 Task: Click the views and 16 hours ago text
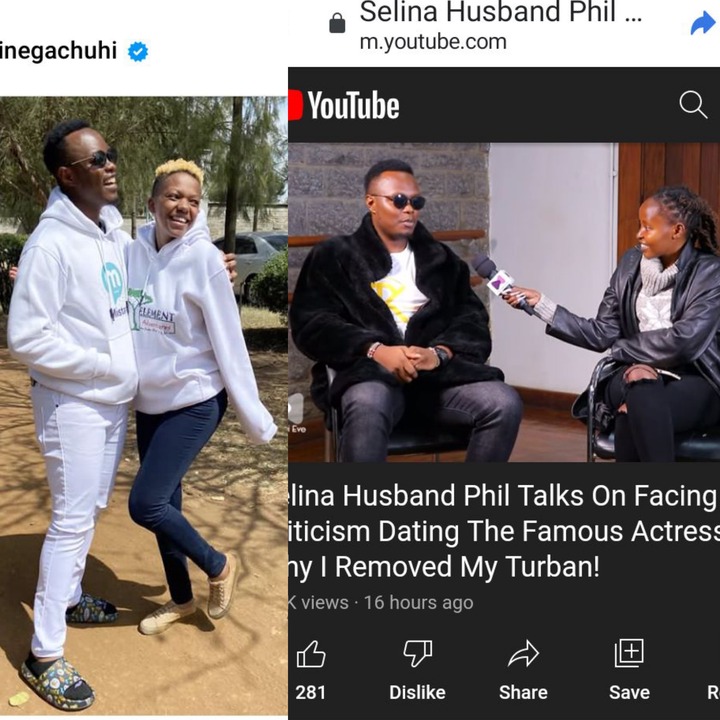pyautogui.click(x=381, y=602)
